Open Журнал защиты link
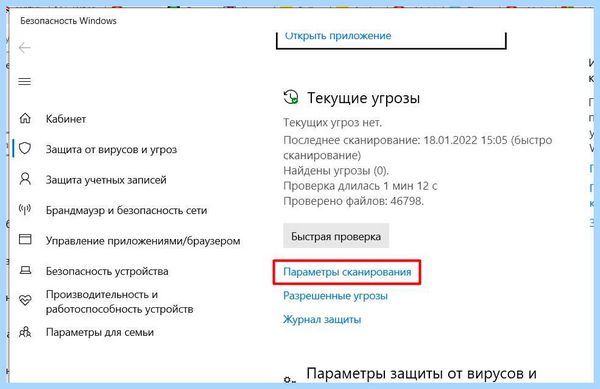Viewport: 600px width, 389px height. click(x=322, y=319)
